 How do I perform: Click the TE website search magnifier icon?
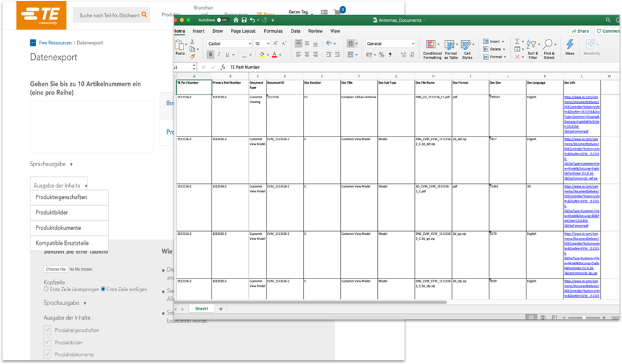point(144,15)
